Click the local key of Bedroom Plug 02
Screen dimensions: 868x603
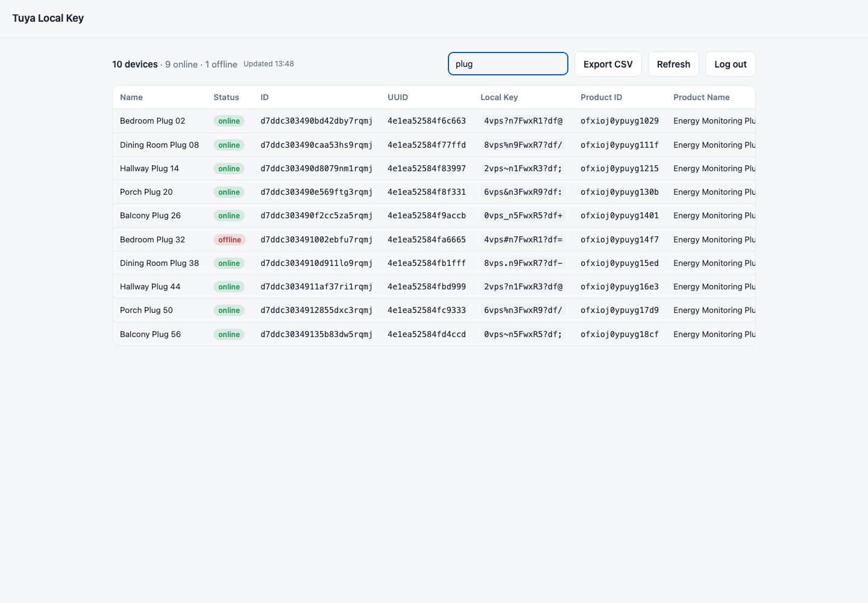pyautogui.click(x=523, y=121)
